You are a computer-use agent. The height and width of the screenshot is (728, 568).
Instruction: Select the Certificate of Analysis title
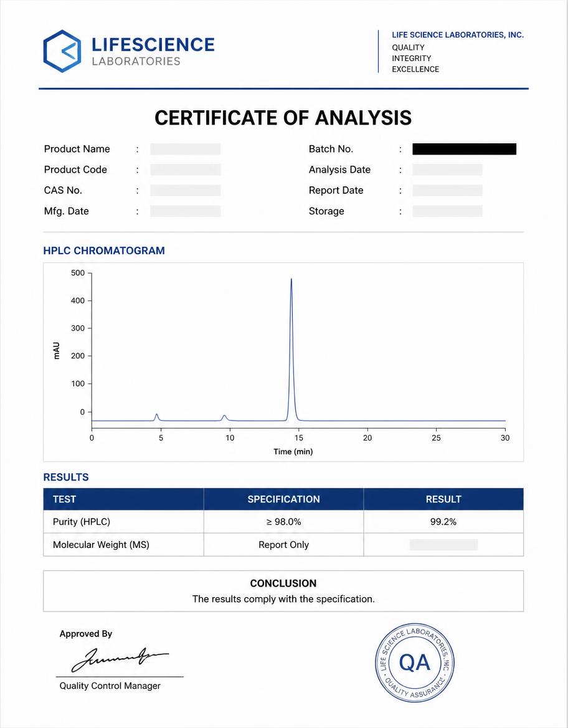pyautogui.click(x=283, y=118)
